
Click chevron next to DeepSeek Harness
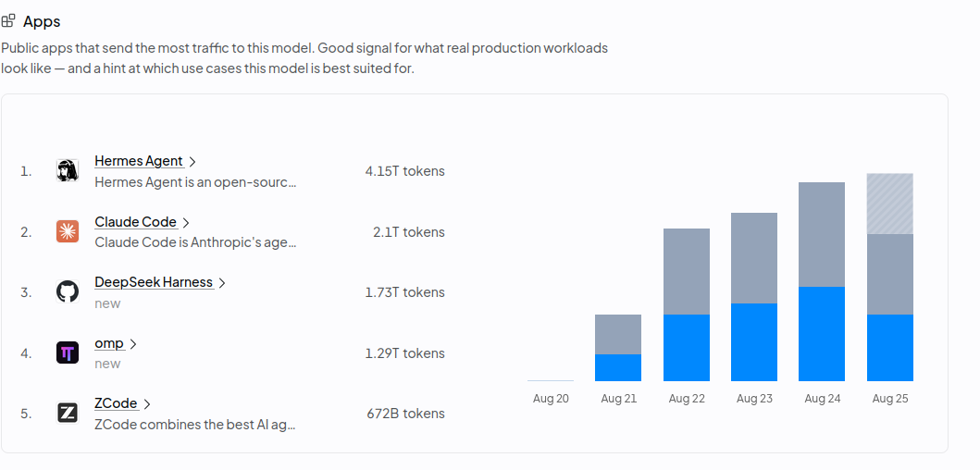click(221, 282)
